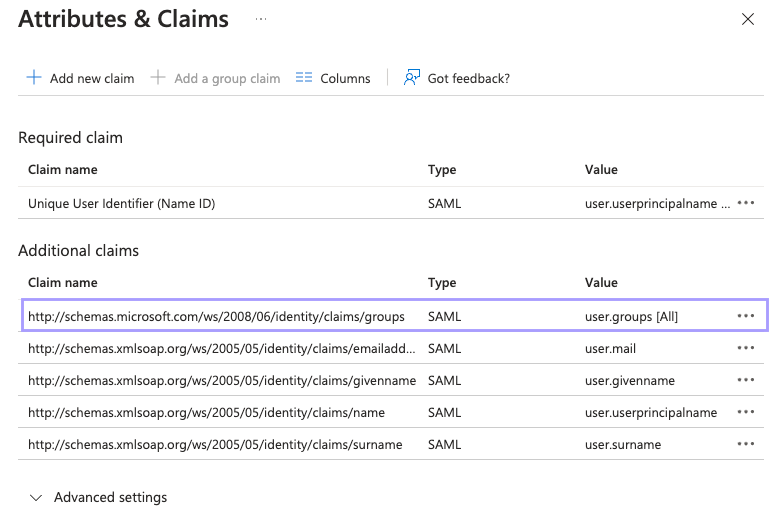Open the identity/claims/surname claim name
The height and width of the screenshot is (517, 780).
215,444
